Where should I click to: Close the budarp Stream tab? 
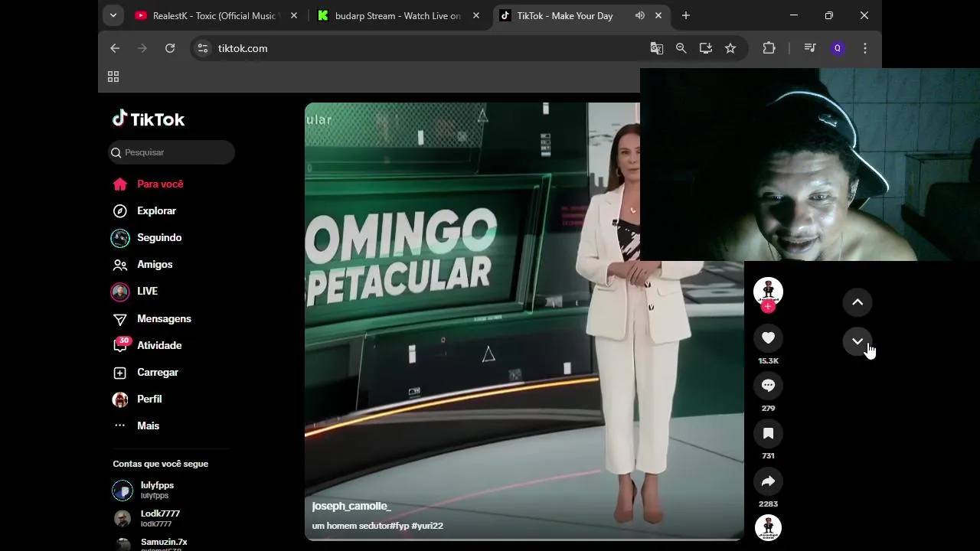(475, 15)
